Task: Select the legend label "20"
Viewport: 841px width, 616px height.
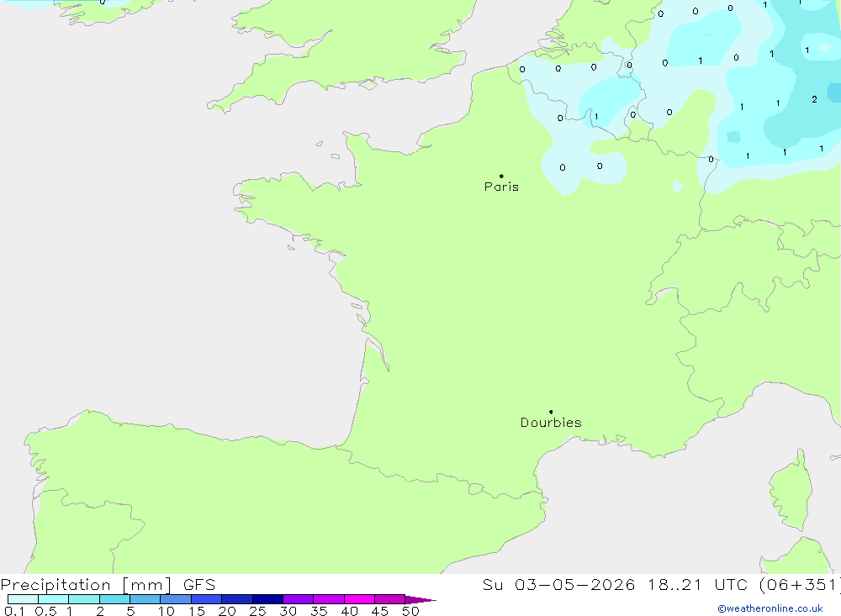Action: [227, 611]
